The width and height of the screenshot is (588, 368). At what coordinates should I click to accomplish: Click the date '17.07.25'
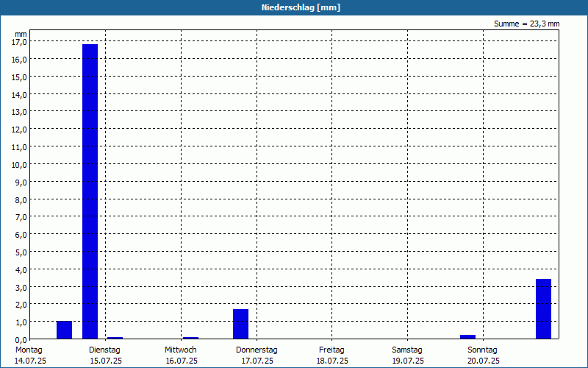click(257, 361)
